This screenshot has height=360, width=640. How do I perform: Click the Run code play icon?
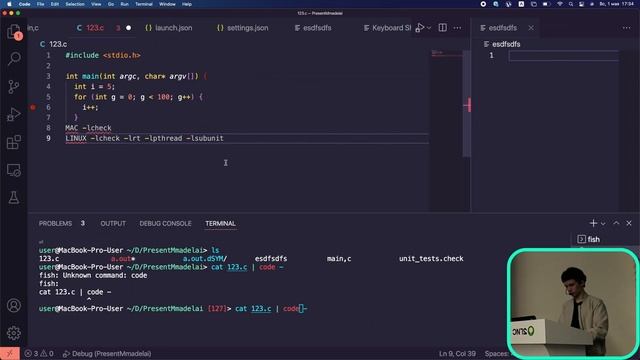coord(419,28)
